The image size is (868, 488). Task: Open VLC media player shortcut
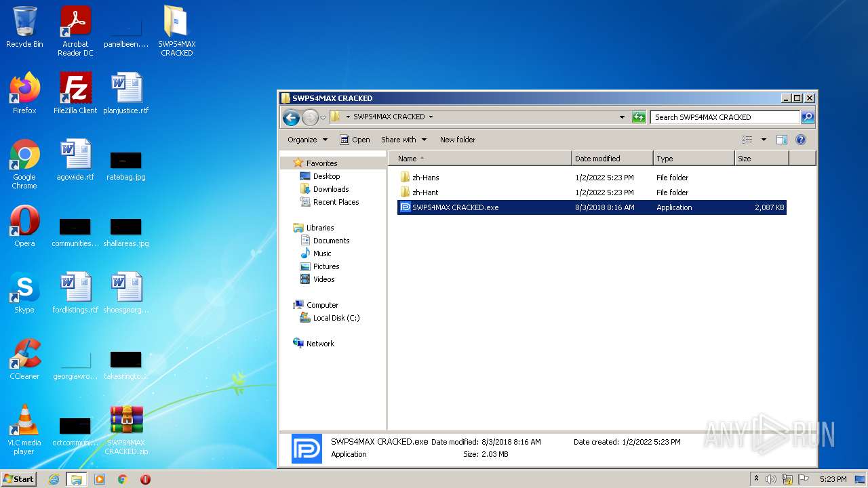click(24, 430)
